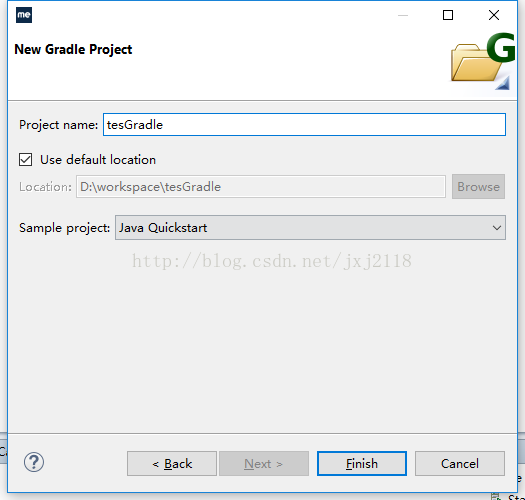Screen dimensions: 525x500
Task: Click the Location path field
Action: tap(261, 187)
